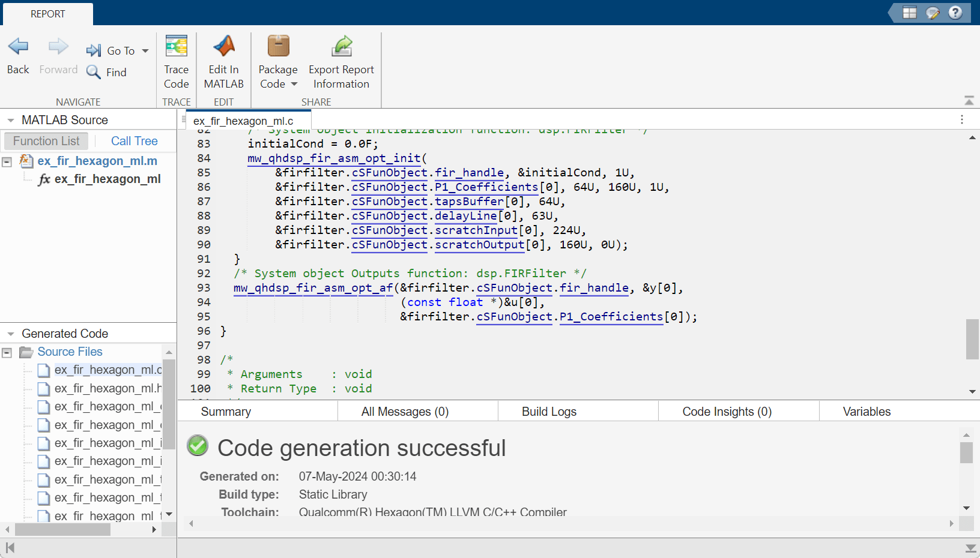Open the editor three-dot options menu

point(961,119)
